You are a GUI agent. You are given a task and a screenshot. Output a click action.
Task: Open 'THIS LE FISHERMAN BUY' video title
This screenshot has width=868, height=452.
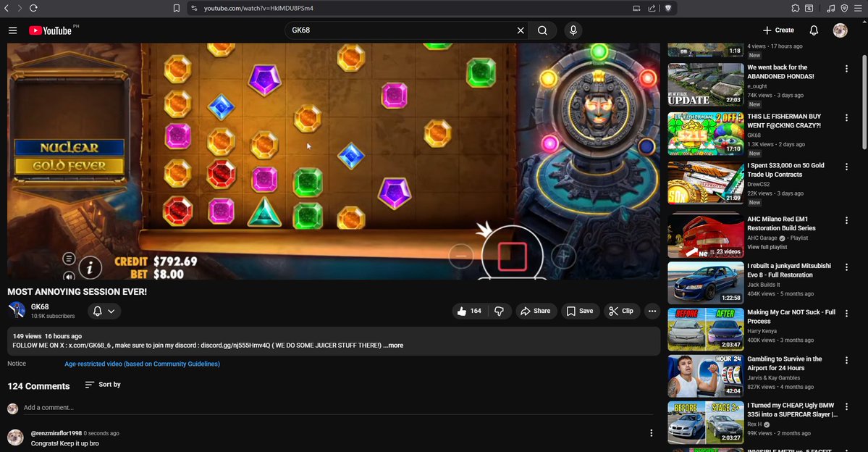784,121
